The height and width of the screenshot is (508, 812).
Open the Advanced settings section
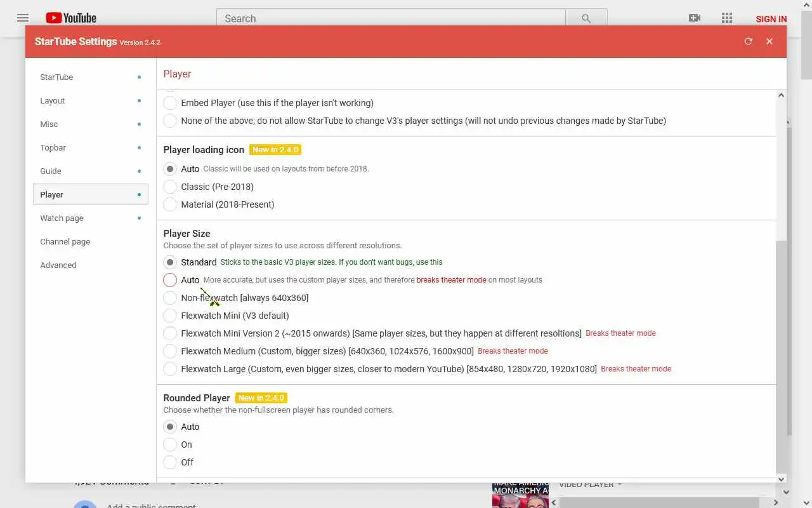pos(90,265)
